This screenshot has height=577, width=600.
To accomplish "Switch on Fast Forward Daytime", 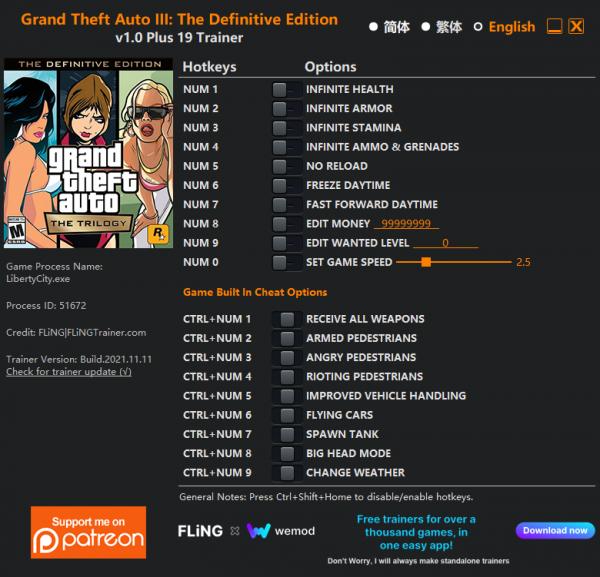I will 287,205.
